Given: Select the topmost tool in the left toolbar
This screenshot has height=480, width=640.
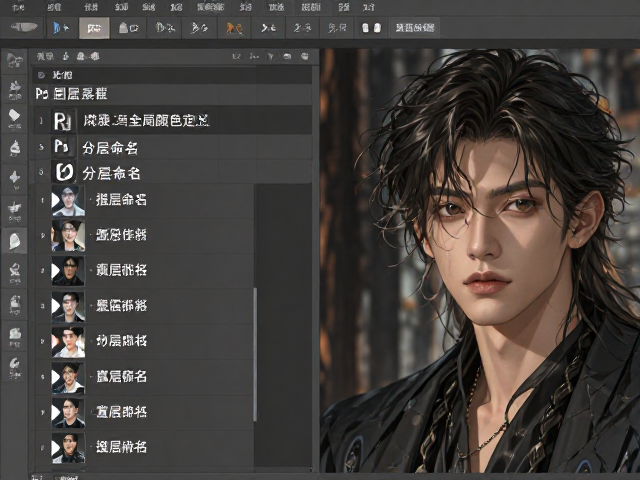Looking at the screenshot, I should click(15, 60).
